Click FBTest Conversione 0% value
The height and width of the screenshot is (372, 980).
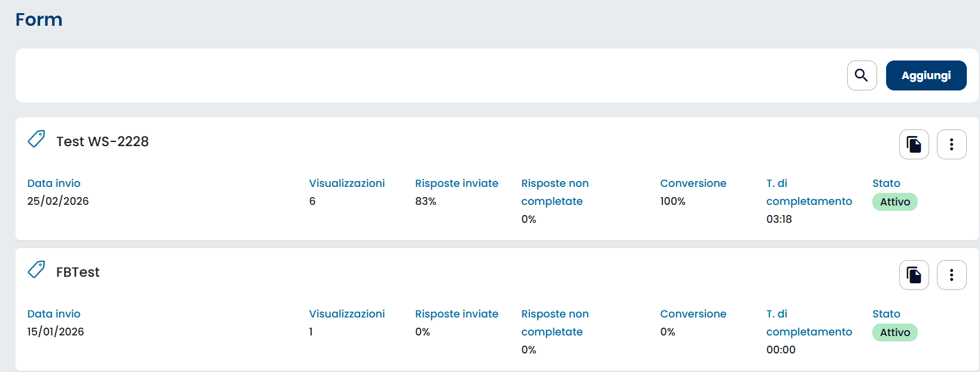668,332
